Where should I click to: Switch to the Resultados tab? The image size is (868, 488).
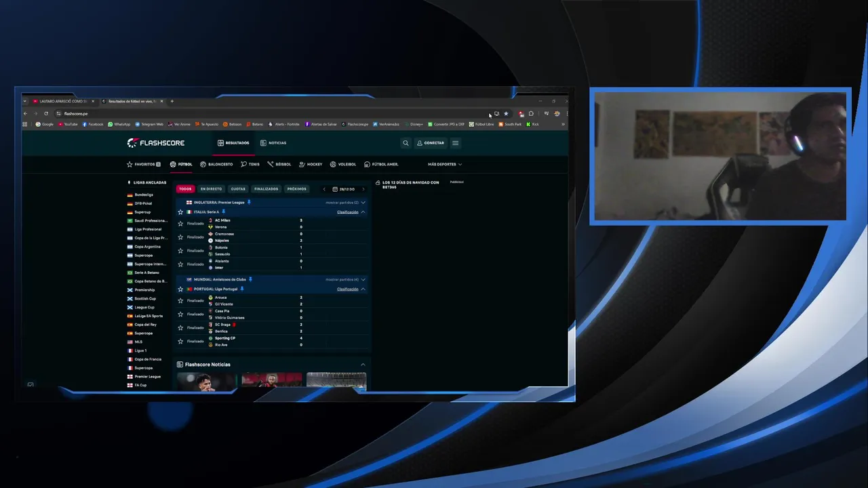point(233,143)
